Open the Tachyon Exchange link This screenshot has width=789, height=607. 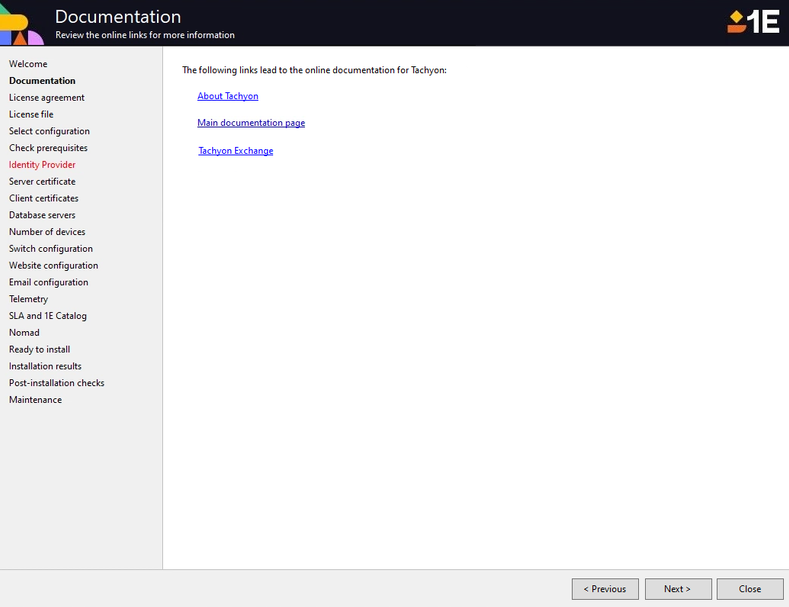(x=235, y=151)
